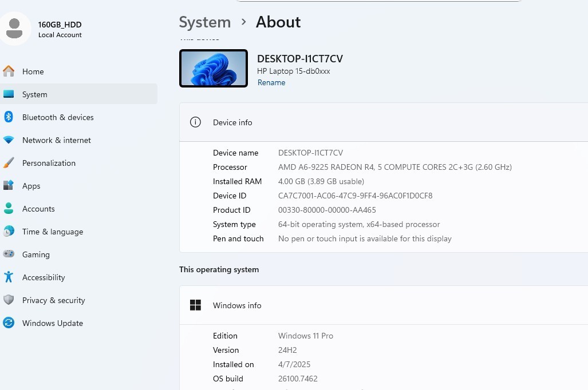This screenshot has width=588, height=390.
Task: Click the Windows logo beside Windows info
Action: coord(195,305)
